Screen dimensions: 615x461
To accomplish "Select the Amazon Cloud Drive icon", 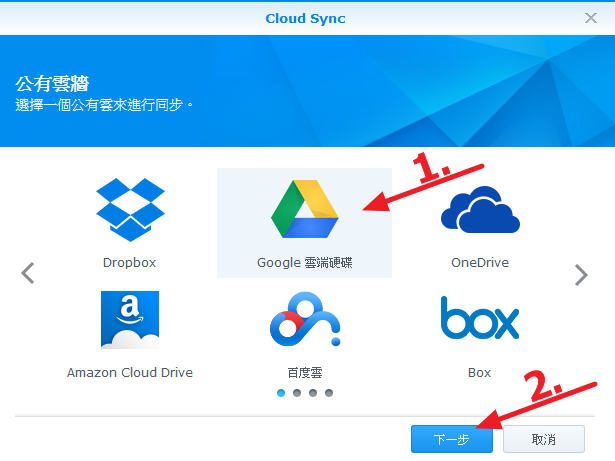I will [x=130, y=320].
